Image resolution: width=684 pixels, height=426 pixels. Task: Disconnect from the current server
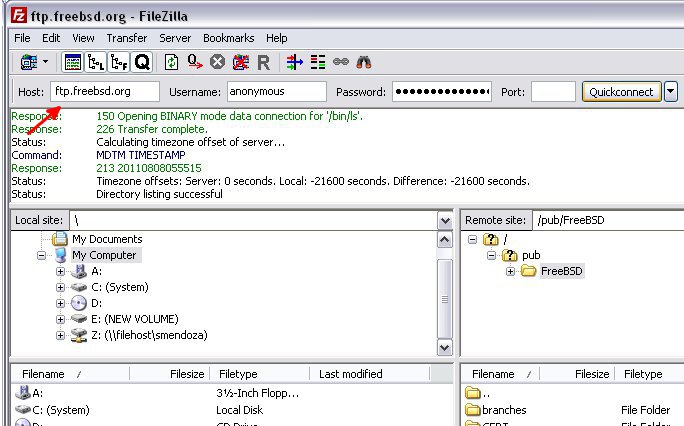(240, 62)
